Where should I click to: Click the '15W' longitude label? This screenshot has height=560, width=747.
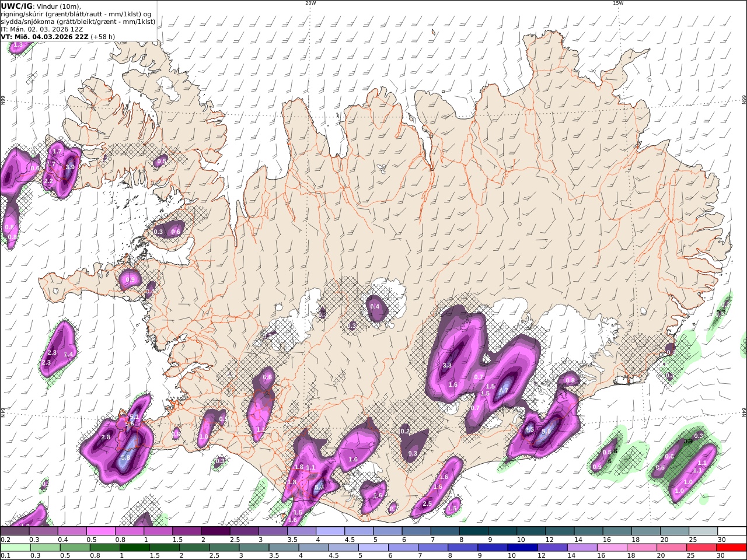coord(618,3)
